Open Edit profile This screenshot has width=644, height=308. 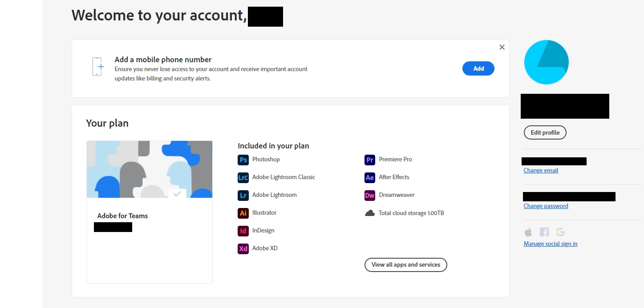pos(545,132)
